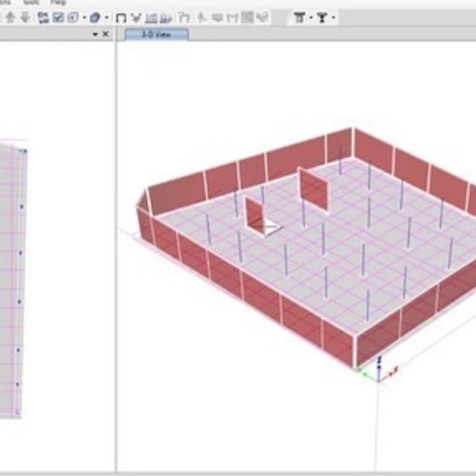Click the steel frame design icon
The height and width of the screenshot is (476, 476).
[299, 18]
